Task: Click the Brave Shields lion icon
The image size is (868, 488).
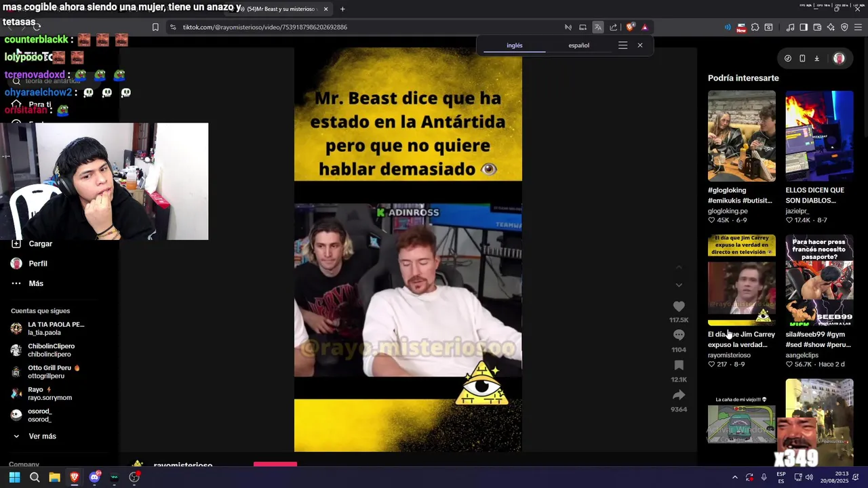Action: (x=630, y=27)
